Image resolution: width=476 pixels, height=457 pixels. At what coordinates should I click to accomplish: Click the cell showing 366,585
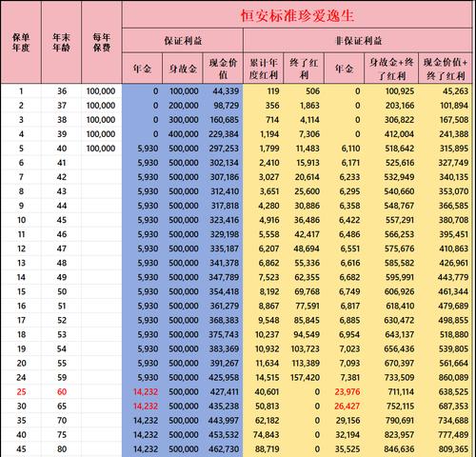pos(453,206)
